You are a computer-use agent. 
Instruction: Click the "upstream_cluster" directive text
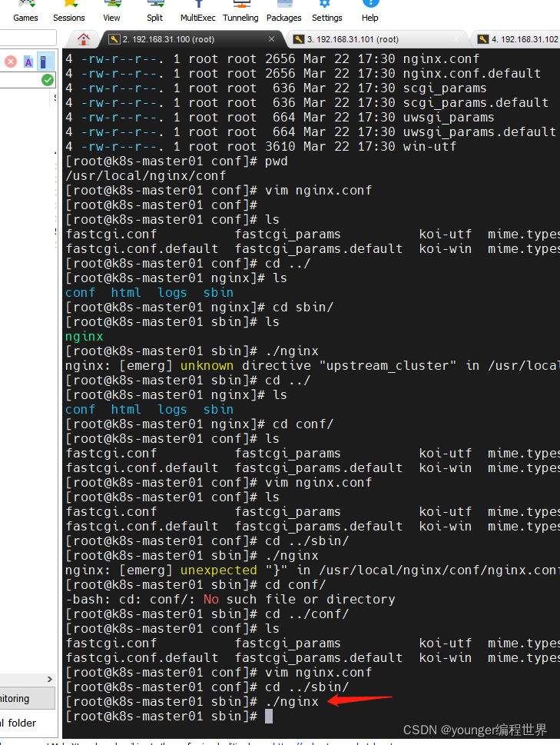[x=387, y=365]
